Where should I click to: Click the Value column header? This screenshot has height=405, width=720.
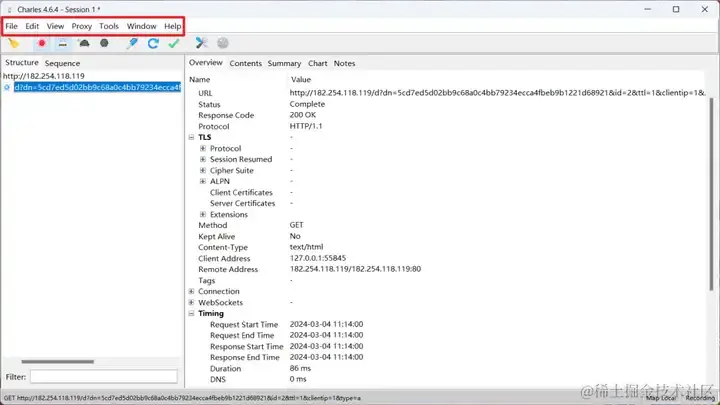[x=301, y=79]
